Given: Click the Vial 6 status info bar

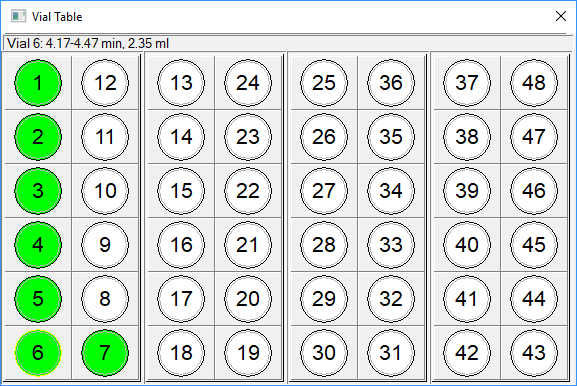Looking at the screenshot, I should pos(288,43).
